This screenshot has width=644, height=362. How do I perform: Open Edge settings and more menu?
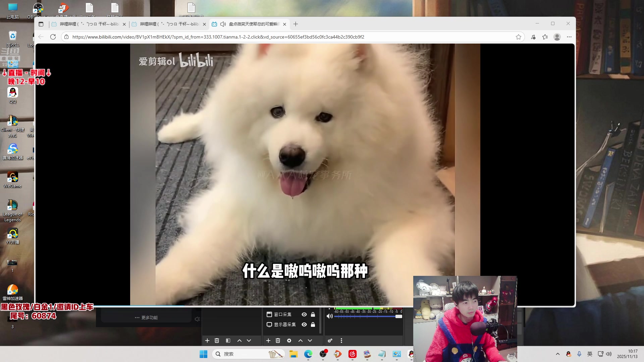click(x=569, y=37)
